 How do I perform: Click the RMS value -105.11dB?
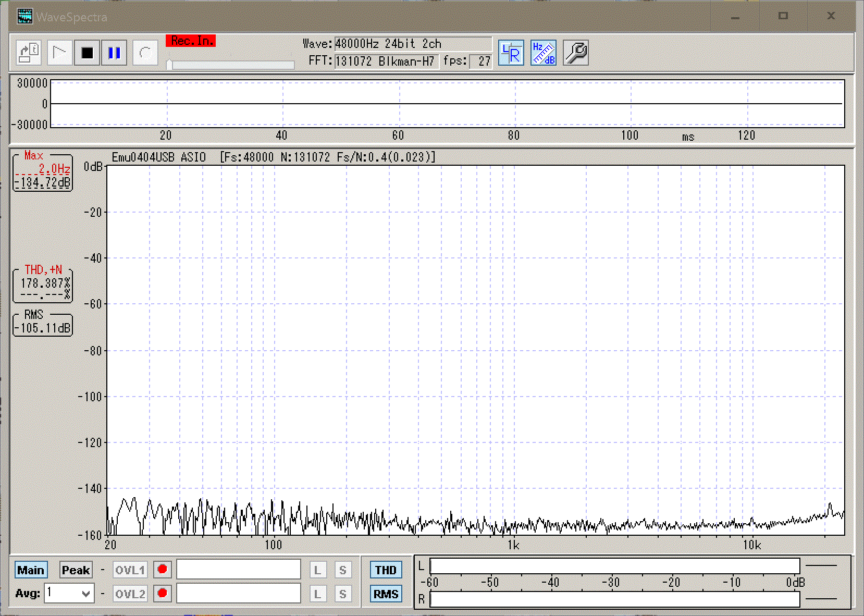coord(43,328)
